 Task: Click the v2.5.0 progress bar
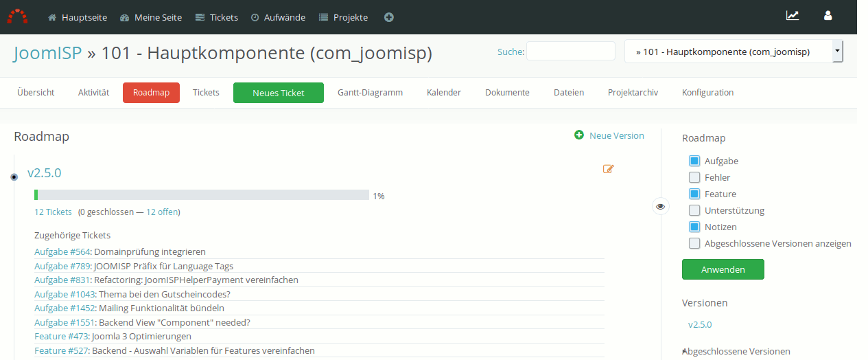(x=202, y=195)
